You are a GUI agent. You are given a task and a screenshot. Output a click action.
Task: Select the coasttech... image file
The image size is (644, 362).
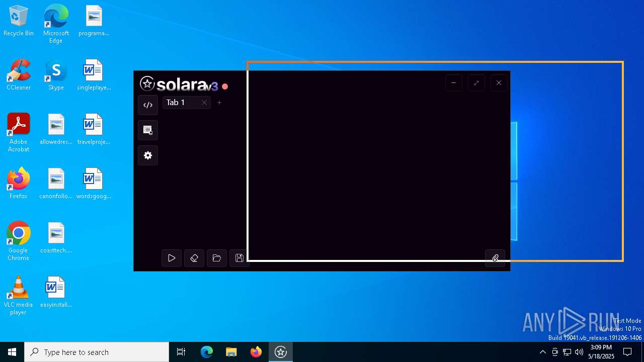56,238
